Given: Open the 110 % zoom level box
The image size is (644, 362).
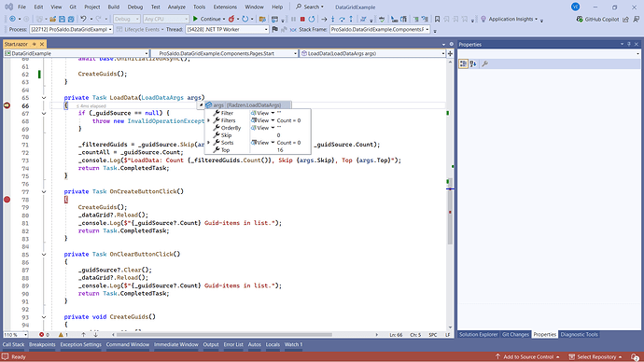Looking at the screenshot, I should click(16, 335).
